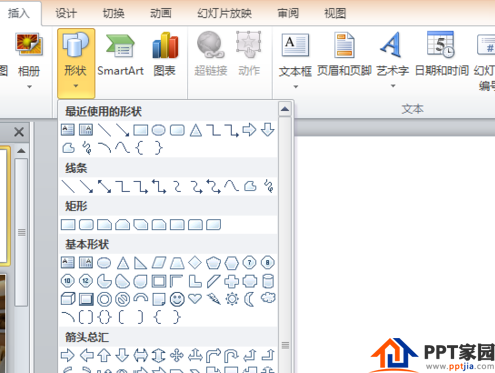Switch to the 设计 tab

tap(66, 13)
